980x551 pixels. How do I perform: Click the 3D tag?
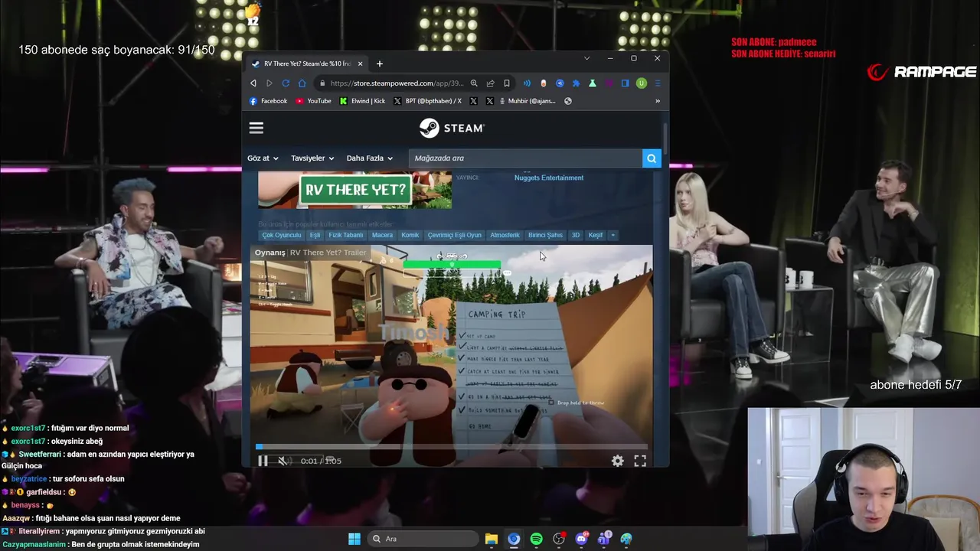(x=576, y=235)
